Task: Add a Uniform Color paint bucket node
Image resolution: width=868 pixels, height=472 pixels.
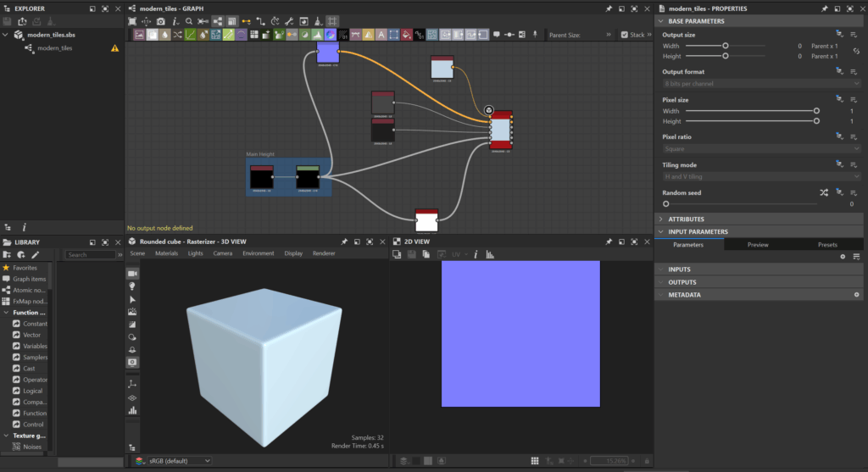Action: (406, 35)
